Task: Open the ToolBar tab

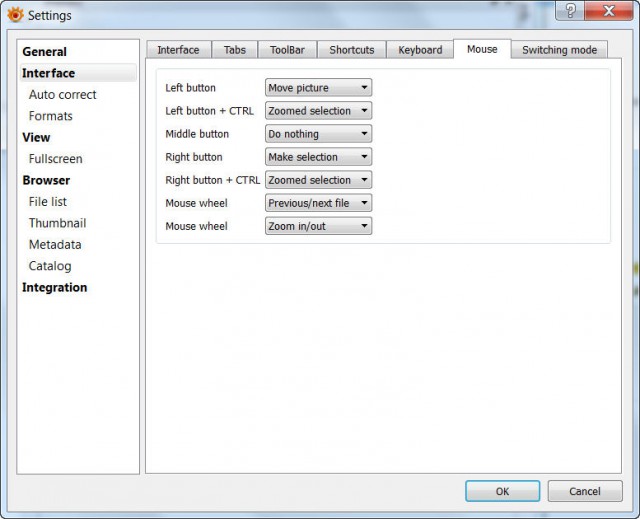Action: (x=287, y=50)
